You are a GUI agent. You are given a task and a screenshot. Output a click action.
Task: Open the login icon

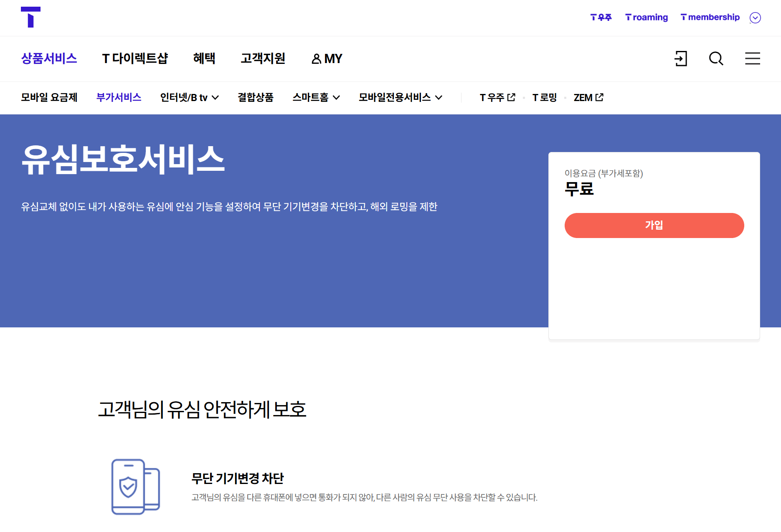(x=681, y=59)
